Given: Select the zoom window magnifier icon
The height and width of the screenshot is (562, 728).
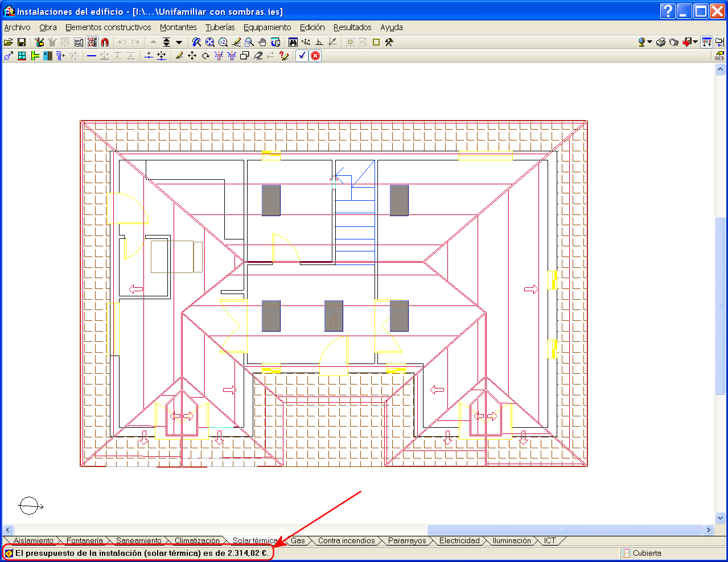Looking at the screenshot, I should pyautogui.click(x=249, y=42).
